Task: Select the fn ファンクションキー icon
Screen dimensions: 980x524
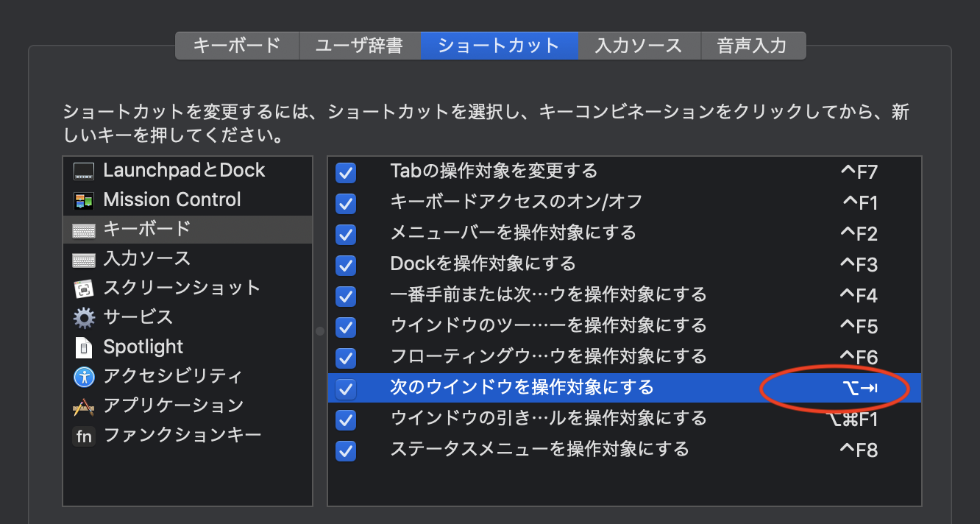Action: click(x=83, y=435)
